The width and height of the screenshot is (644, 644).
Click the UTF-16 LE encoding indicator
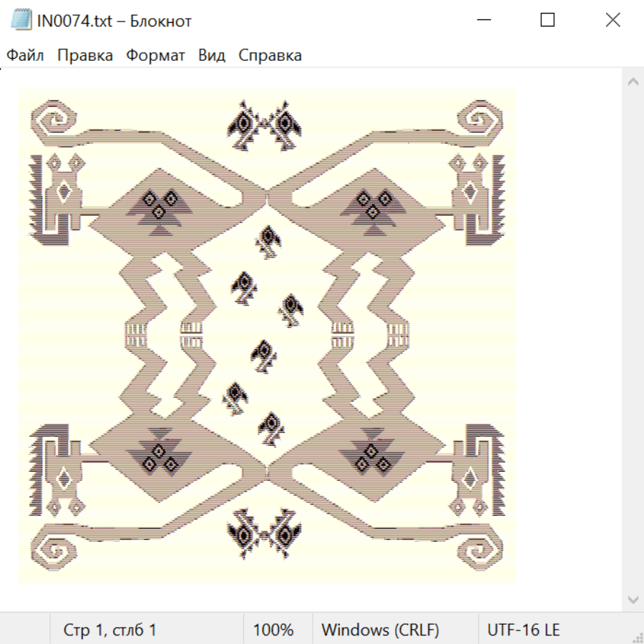[x=524, y=630]
